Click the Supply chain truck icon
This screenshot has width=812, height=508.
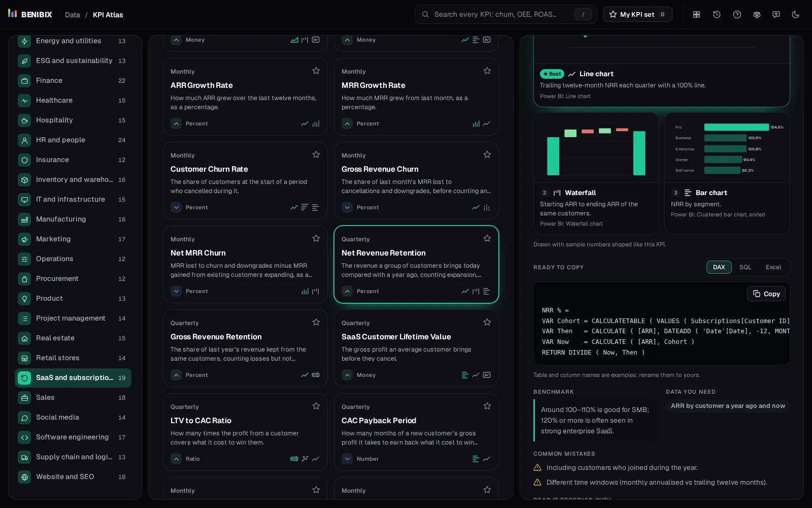(24, 457)
